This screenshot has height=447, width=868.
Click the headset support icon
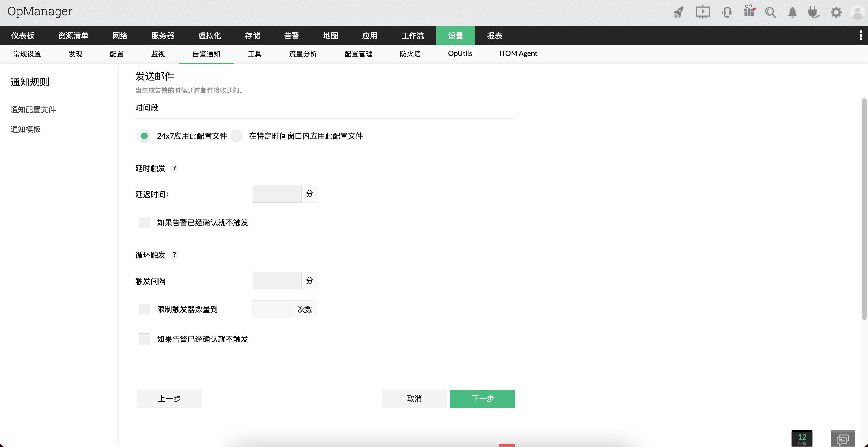coord(727,12)
